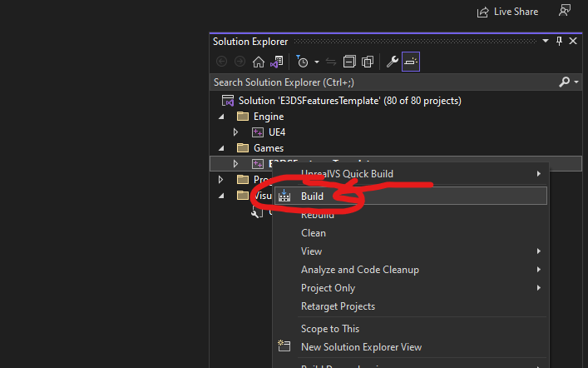Open the Solution Explorer window options dropdown

coord(546,41)
